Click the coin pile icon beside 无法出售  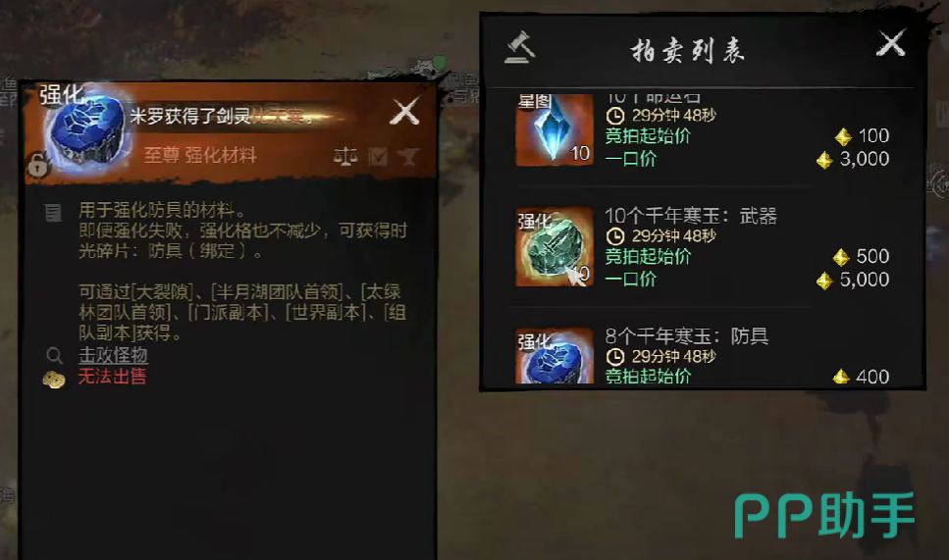[54, 380]
